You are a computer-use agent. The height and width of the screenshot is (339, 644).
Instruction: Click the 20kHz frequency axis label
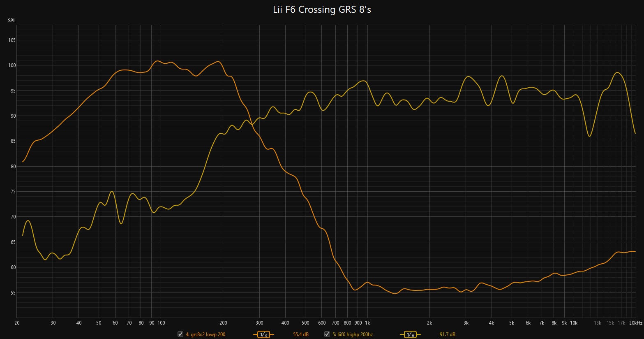tap(635, 323)
